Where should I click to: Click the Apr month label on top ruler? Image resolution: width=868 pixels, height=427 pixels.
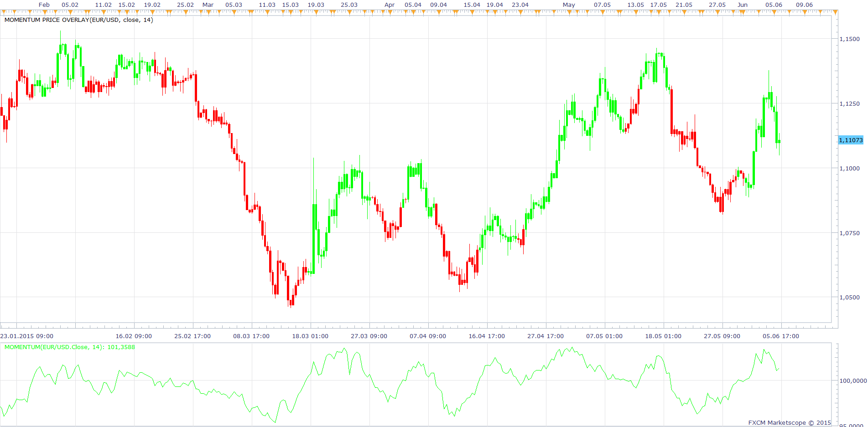pos(390,5)
